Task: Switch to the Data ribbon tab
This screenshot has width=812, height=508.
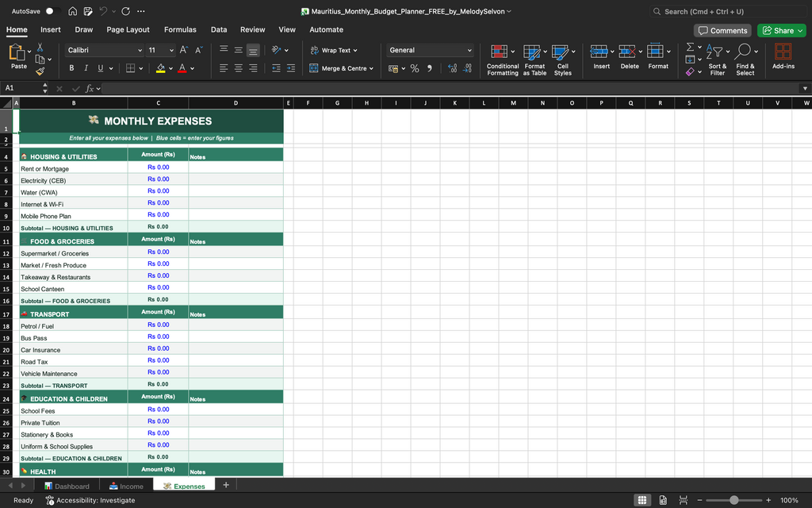Action: coord(219,29)
